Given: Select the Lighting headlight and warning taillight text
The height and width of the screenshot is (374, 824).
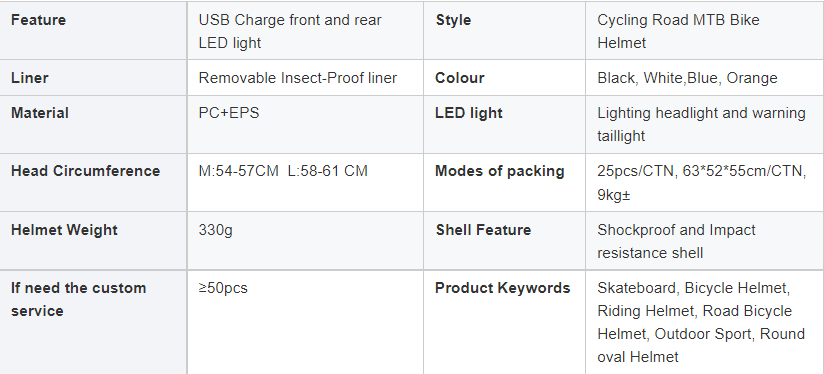Looking at the screenshot, I should tap(702, 124).
